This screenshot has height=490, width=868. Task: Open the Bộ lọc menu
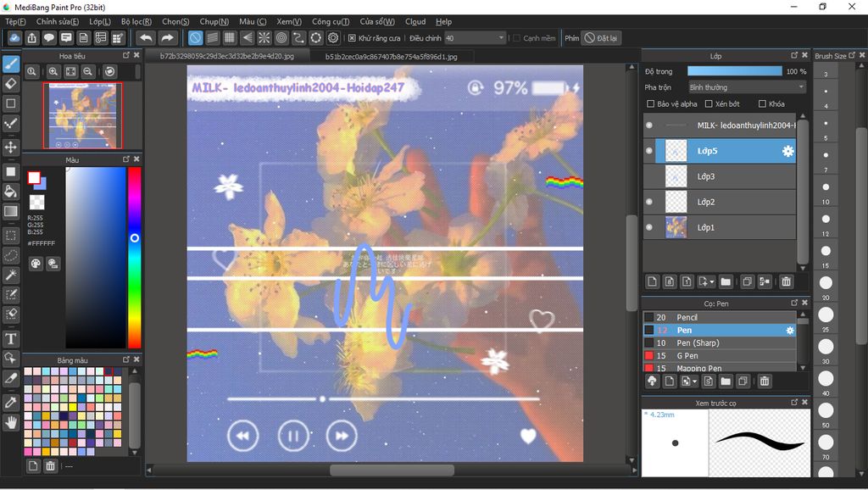point(136,21)
